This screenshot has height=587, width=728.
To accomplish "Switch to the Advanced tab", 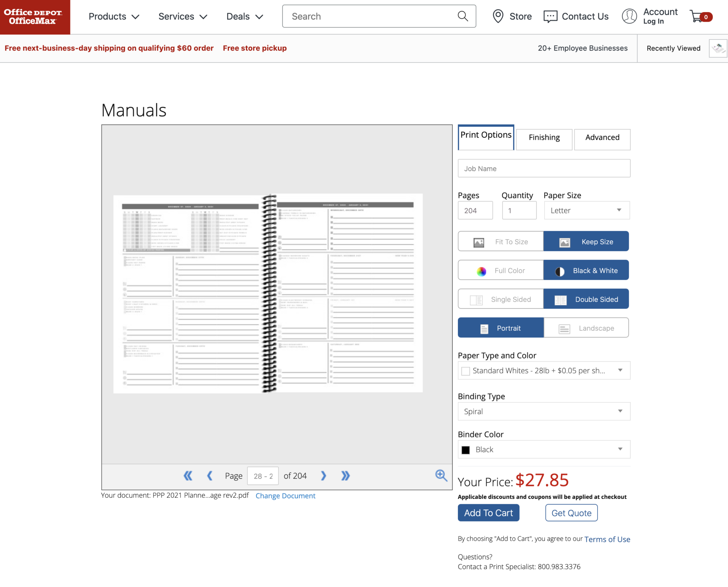I will 602,139.
